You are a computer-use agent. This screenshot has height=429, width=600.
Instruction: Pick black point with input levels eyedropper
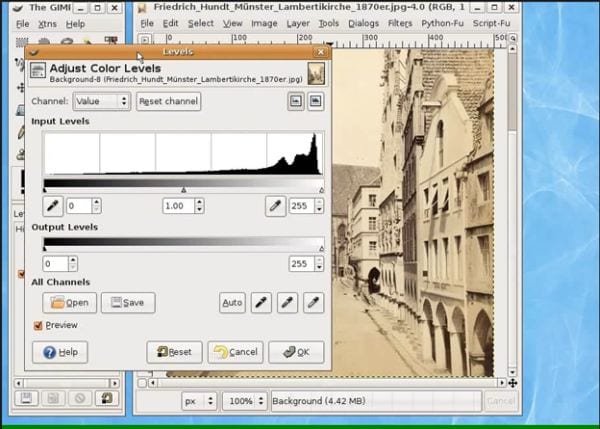coord(52,205)
